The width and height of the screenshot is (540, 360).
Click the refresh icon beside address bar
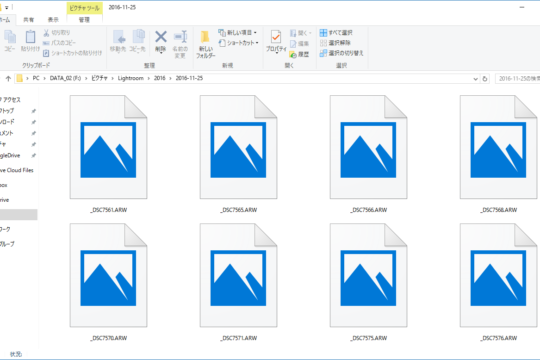pos(485,79)
